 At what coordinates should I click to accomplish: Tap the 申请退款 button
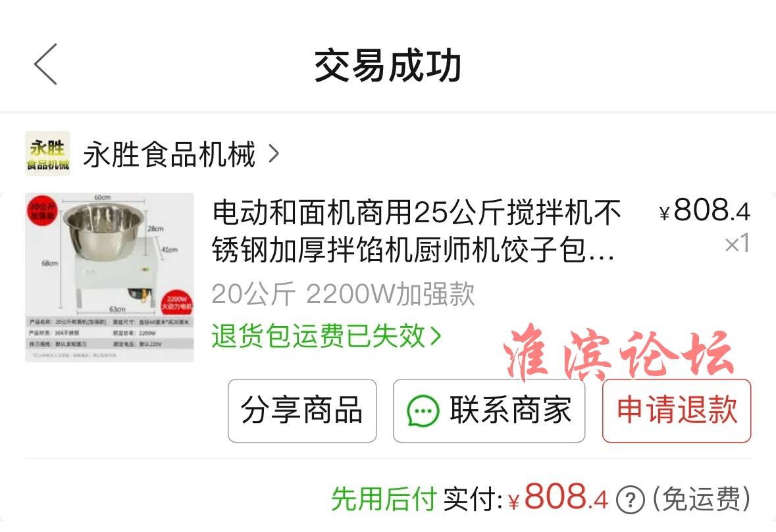[x=677, y=411]
